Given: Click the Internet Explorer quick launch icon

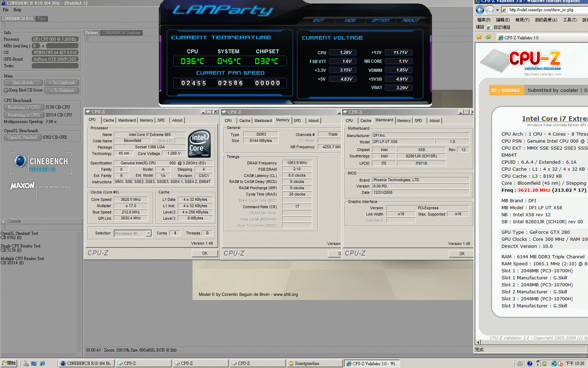Looking at the screenshot, I should (42, 363).
